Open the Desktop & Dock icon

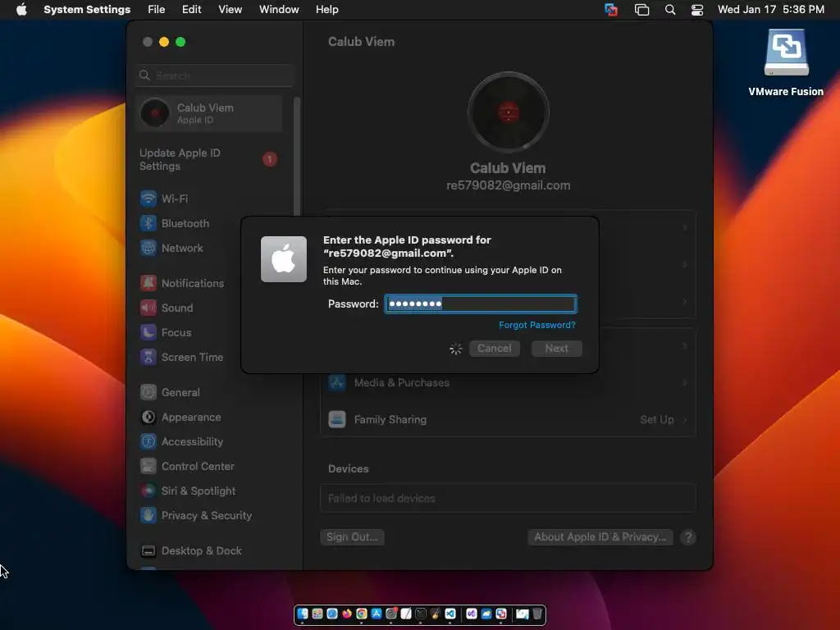(x=148, y=550)
